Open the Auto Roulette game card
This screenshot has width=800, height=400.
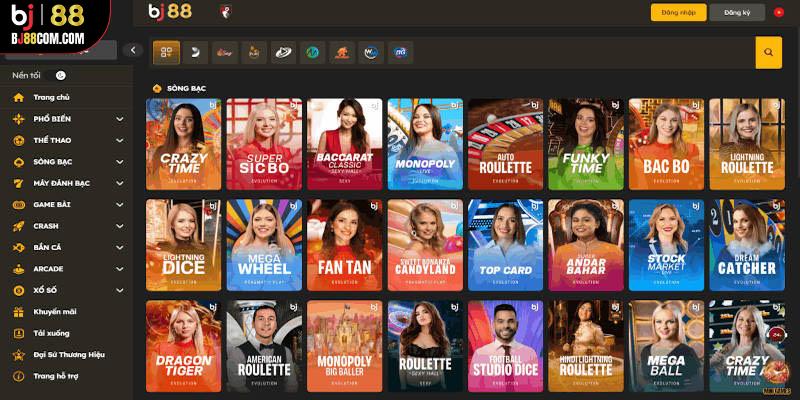506,144
